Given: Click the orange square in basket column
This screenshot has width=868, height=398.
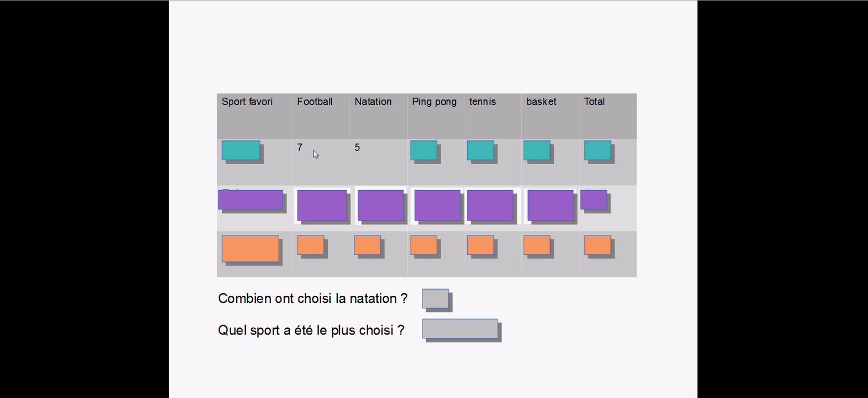Looking at the screenshot, I should (x=537, y=245).
